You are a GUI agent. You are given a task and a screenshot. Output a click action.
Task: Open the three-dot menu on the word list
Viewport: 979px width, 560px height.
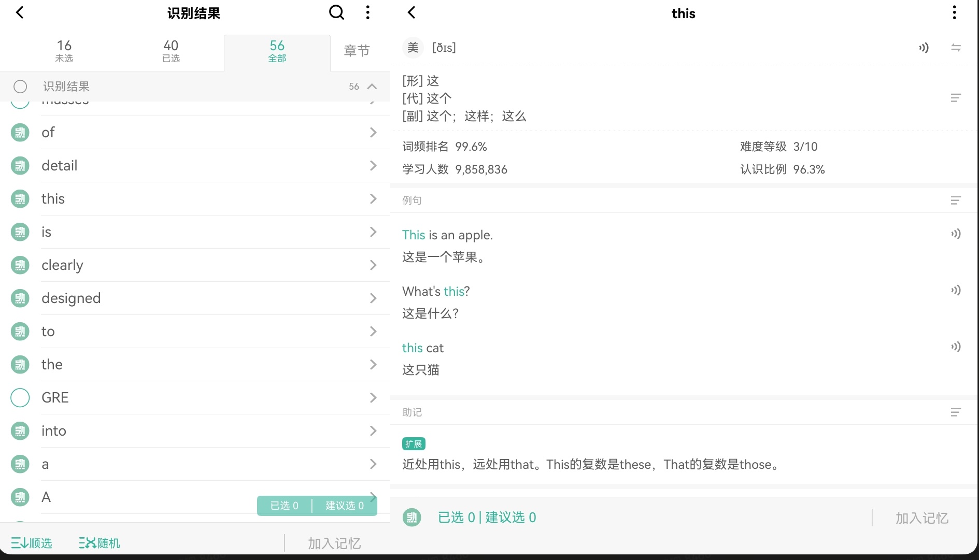368,12
